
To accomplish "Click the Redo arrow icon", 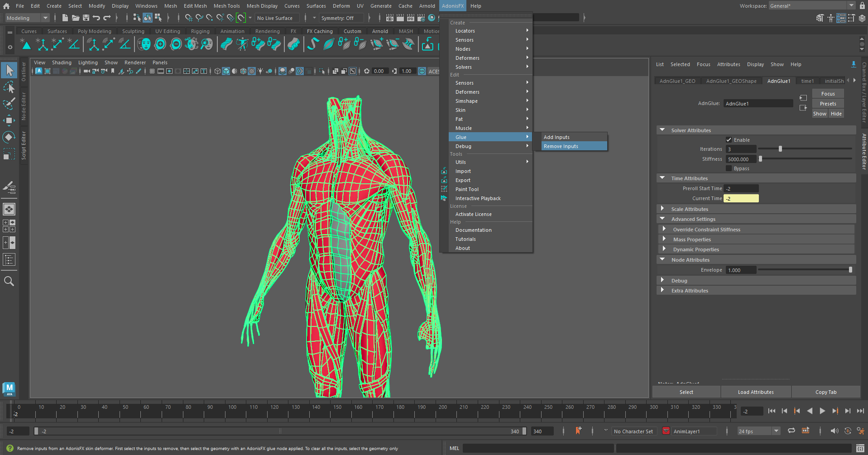I will [x=107, y=18].
